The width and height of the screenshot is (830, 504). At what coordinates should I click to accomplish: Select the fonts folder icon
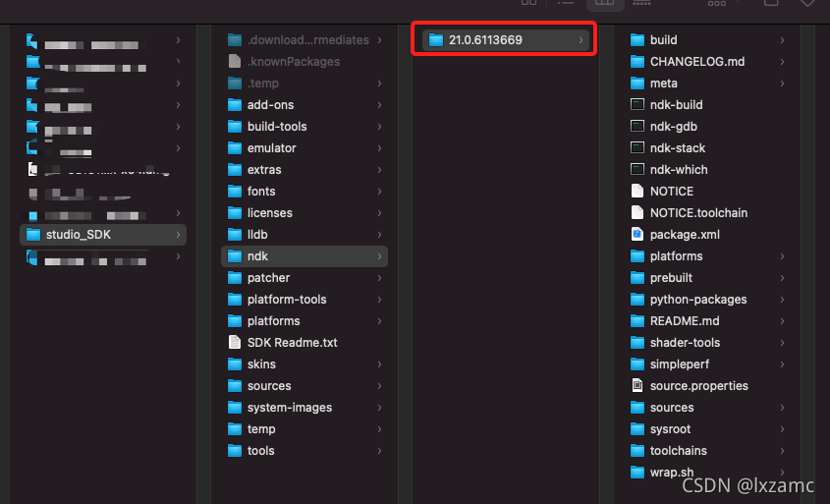coord(235,192)
